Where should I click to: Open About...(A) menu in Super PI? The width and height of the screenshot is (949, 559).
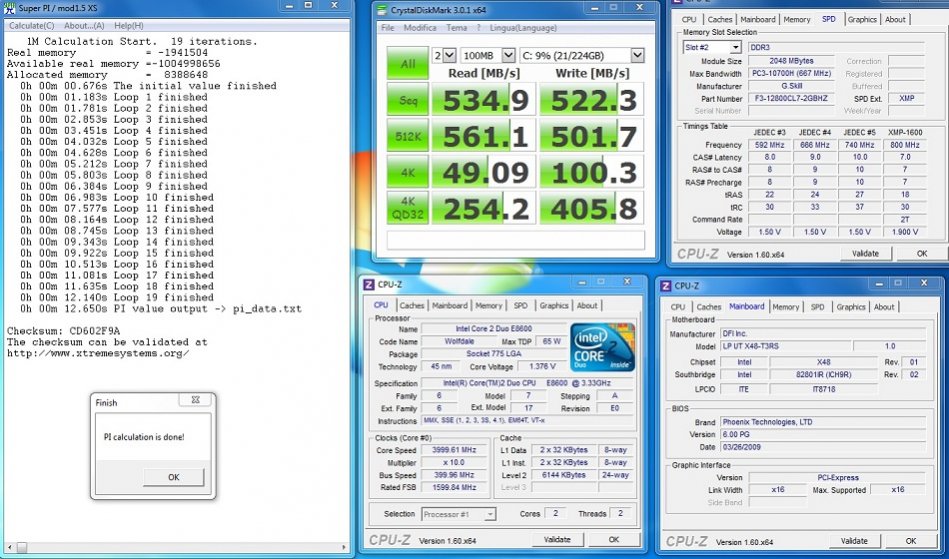[84, 25]
